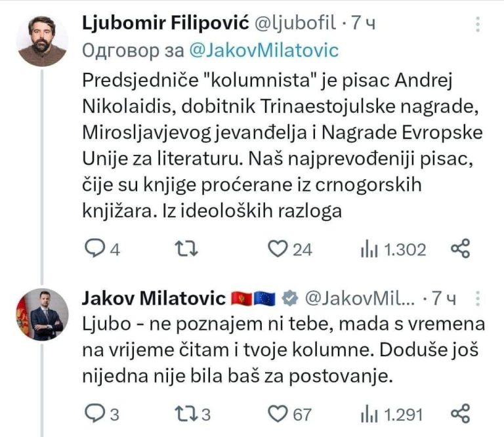Share Ljubomir Filipović's tweet
Screen dimensions: 504x437
(461, 249)
